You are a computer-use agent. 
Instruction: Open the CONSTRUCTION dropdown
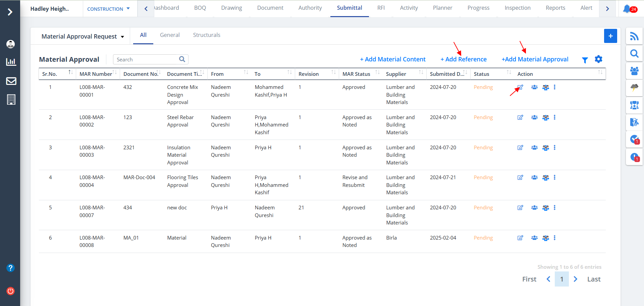click(108, 9)
